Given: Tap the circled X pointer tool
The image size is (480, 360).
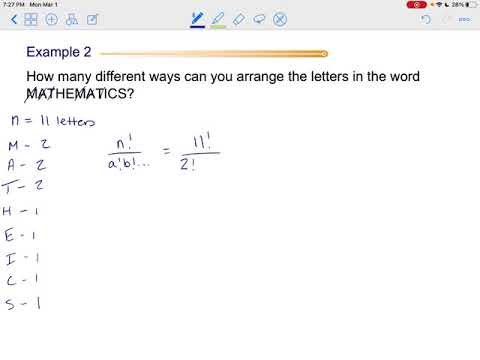Looking at the screenshot, I should (280, 19).
